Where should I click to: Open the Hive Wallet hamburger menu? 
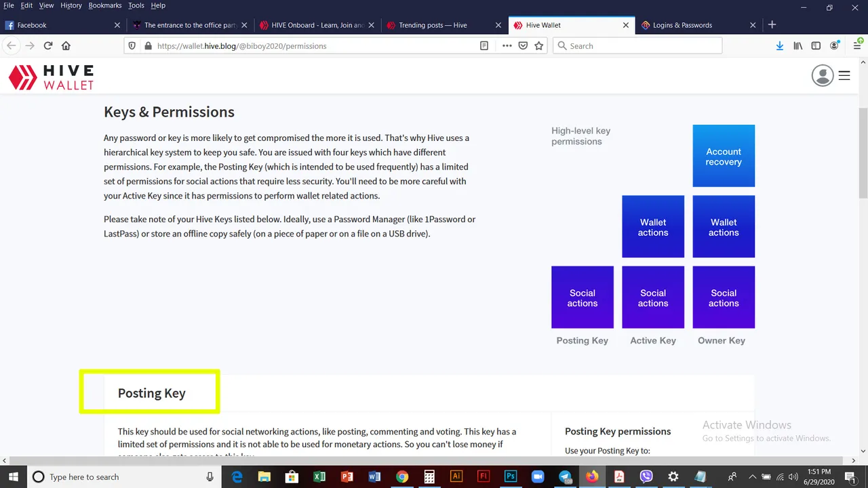coord(844,76)
